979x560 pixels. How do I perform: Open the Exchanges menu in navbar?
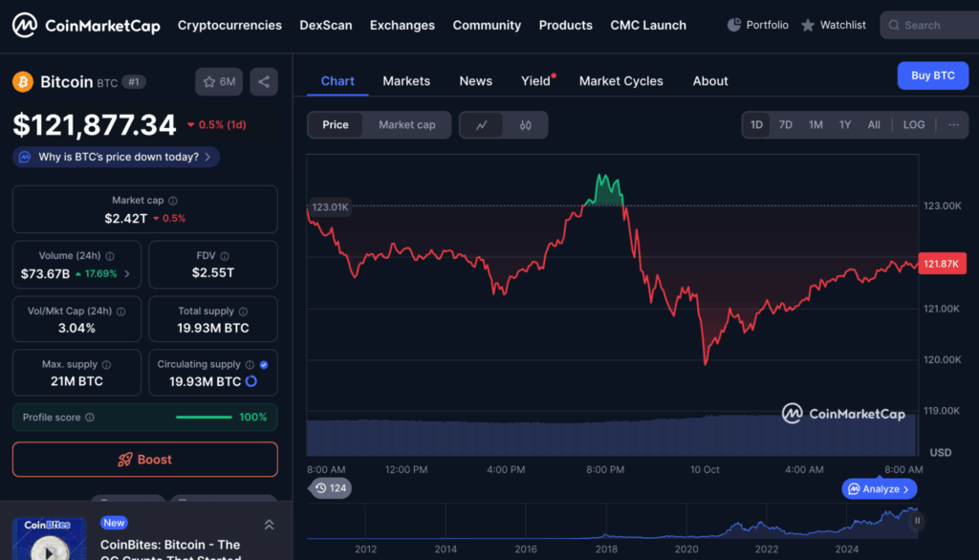402,26
